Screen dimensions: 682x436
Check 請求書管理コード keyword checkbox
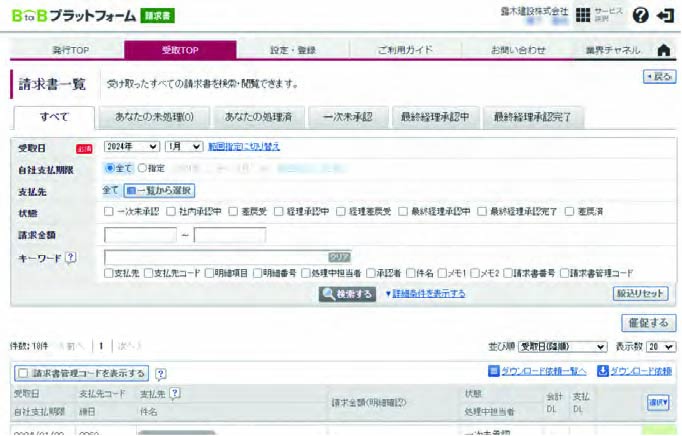(565, 273)
